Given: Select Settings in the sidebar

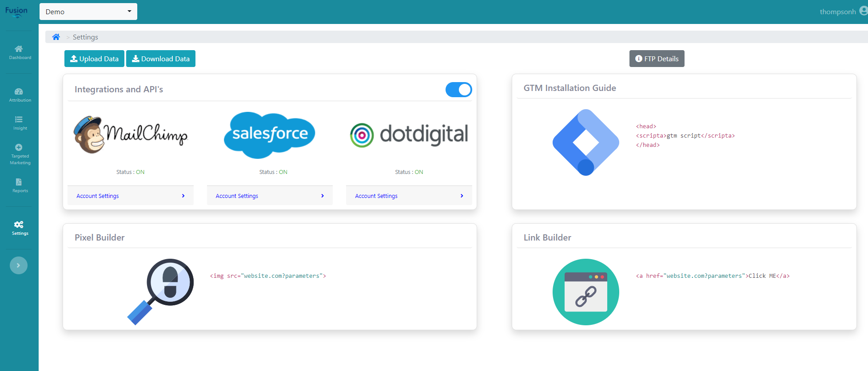Looking at the screenshot, I should tap(19, 228).
